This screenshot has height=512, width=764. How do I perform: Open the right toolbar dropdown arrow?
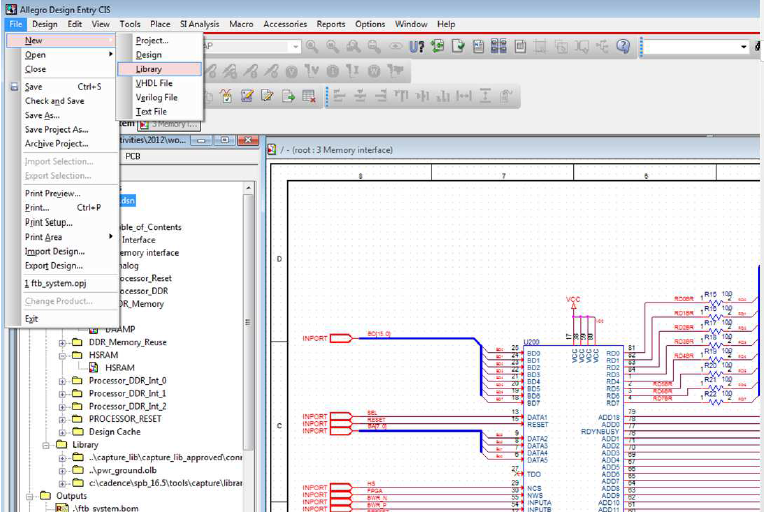click(744, 47)
